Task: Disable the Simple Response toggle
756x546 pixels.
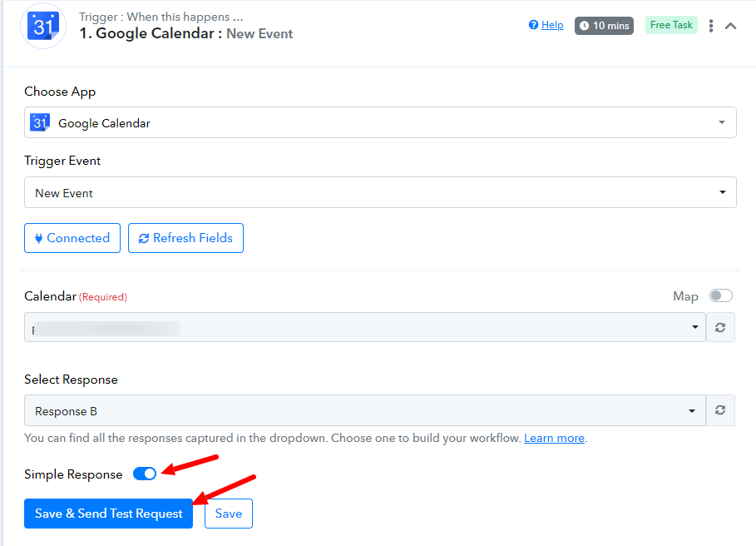Action: [145, 474]
